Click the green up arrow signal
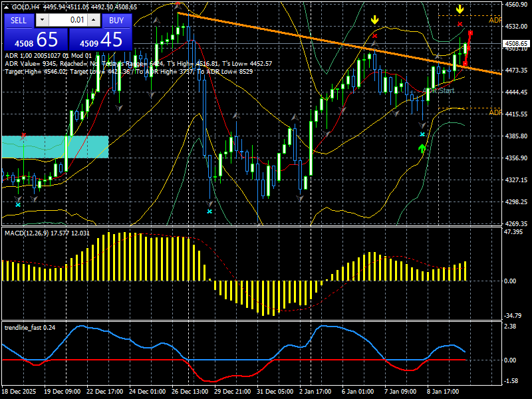The width and height of the screenshot is (532, 399). tap(422, 148)
